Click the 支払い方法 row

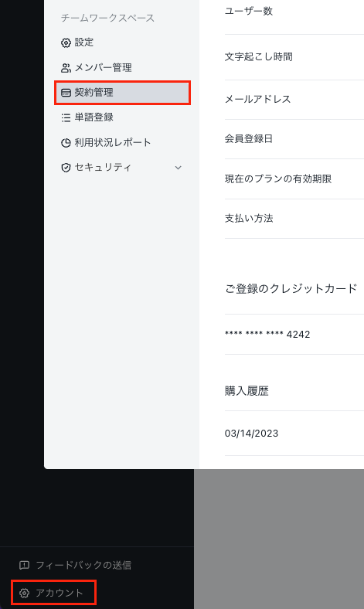tap(294, 219)
